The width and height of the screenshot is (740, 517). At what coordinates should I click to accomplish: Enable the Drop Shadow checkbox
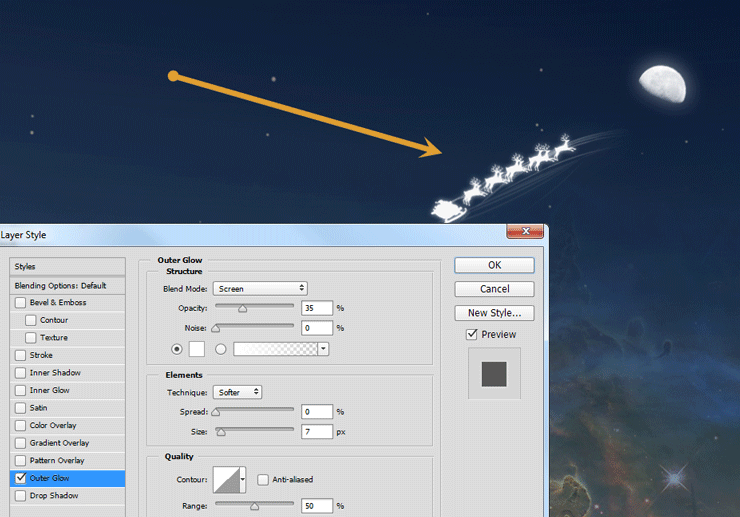click(20, 496)
